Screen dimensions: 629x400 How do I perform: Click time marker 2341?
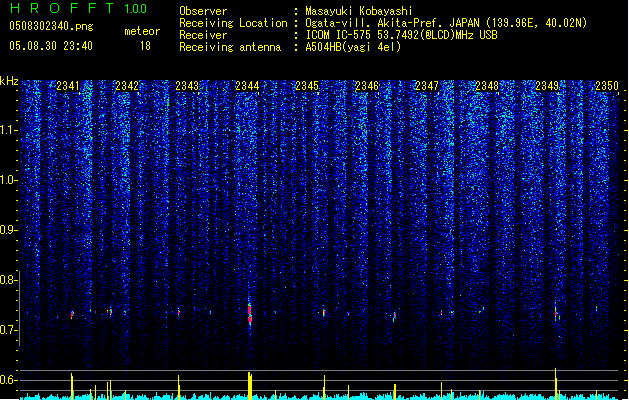[68, 86]
